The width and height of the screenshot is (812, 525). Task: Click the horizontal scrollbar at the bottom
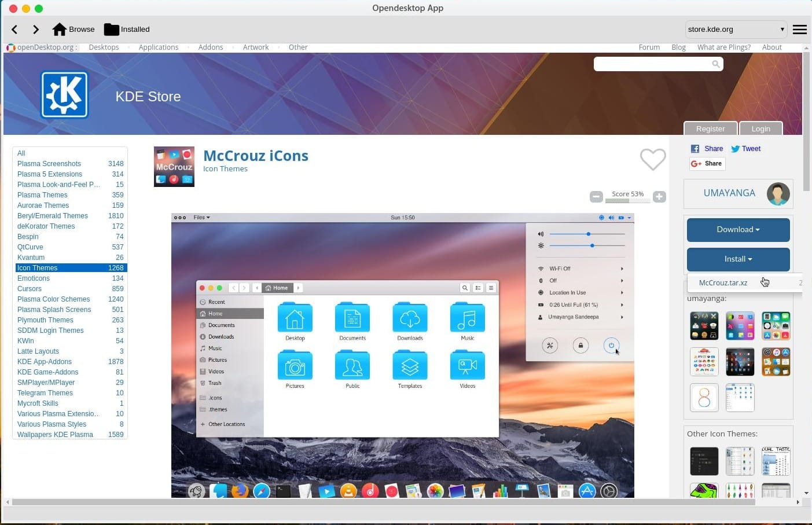(x=383, y=502)
